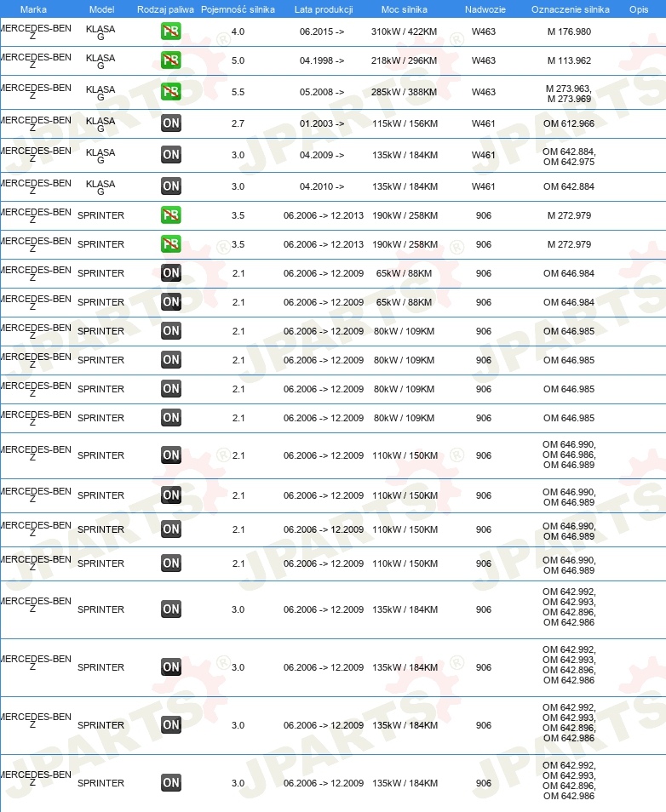Click the petrol fuel icon in the M 113.962 row

pos(170,60)
